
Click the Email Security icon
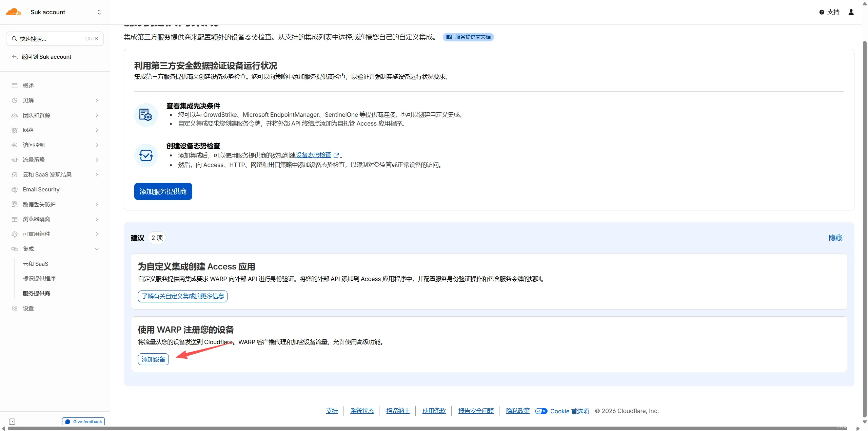click(15, 190)
